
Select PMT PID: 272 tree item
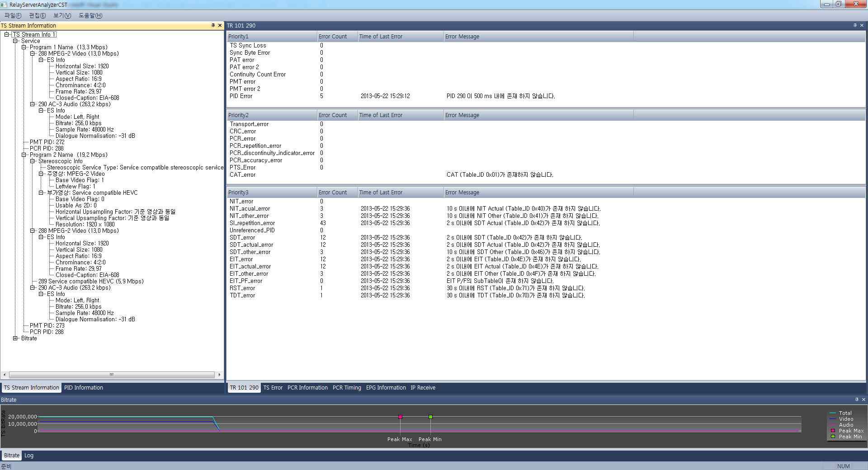(x=47, y=142)
